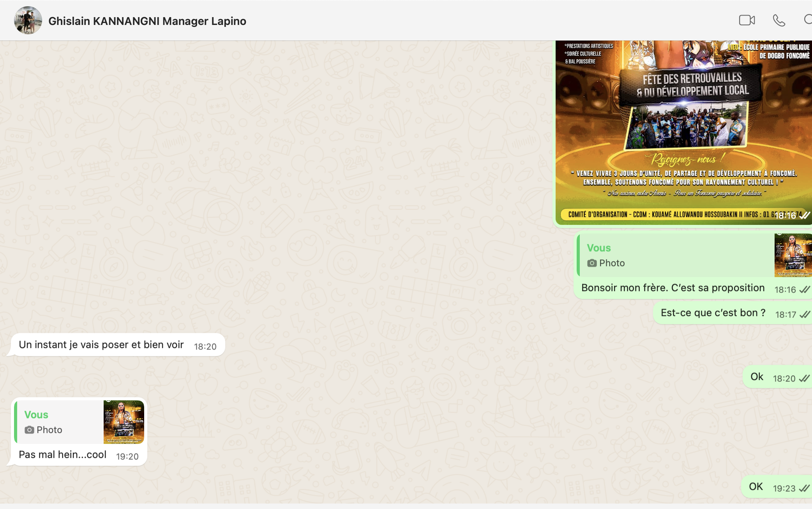Click double-check read icon on poster image
Image resolution: width=812 pixels, height=509 pixels.
pos(805,216)
